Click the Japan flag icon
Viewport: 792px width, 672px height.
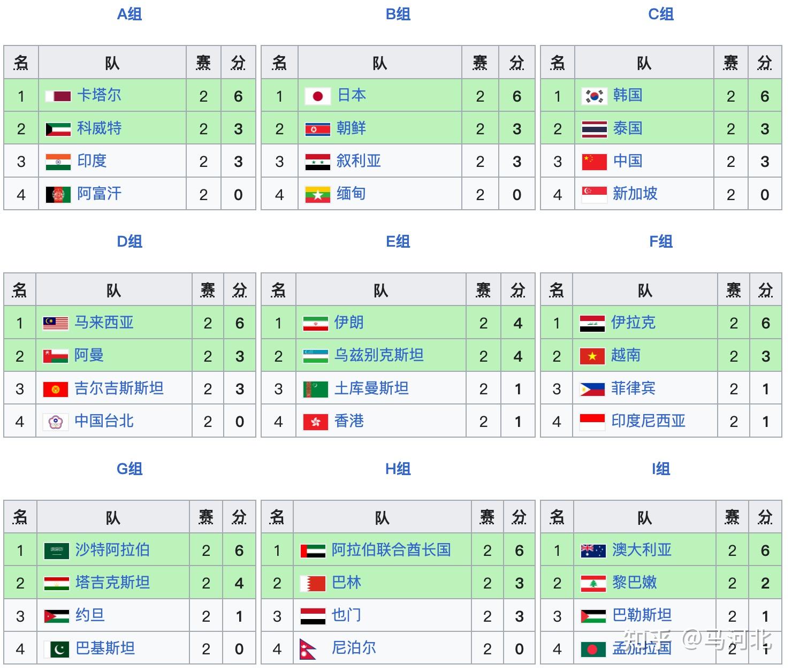[317, 96]
